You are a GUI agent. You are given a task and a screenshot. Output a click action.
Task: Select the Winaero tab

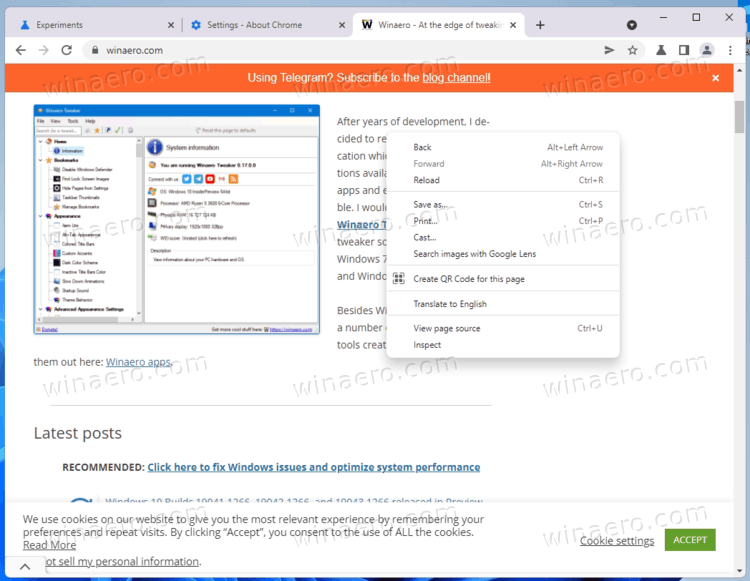(x=438, y=25)
